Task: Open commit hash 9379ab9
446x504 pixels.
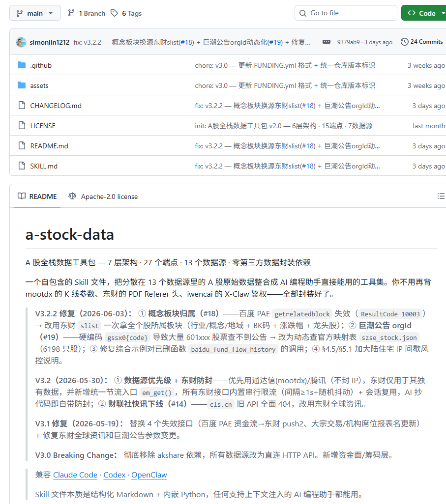Action: (348, 42)
